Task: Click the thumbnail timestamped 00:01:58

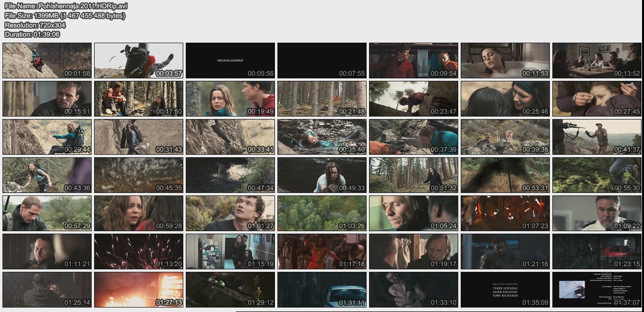Action: coord(47,61)
